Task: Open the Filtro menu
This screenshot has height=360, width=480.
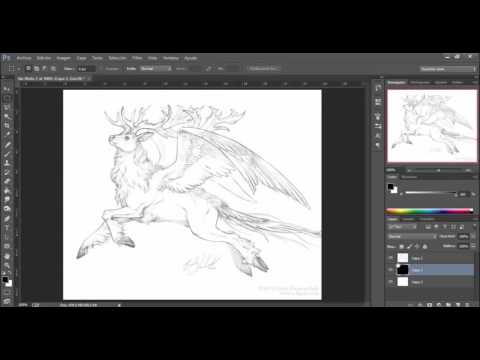Action: pos(137,58)
